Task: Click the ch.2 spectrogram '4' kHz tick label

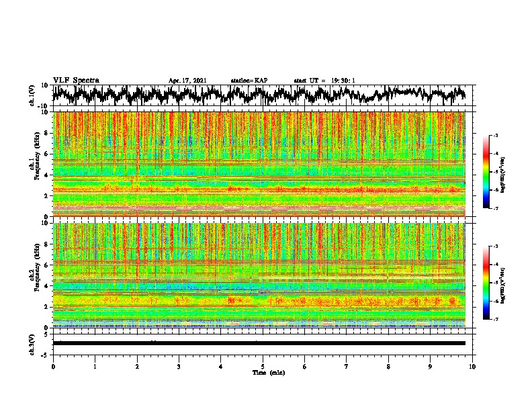Action: pos(46,286)
